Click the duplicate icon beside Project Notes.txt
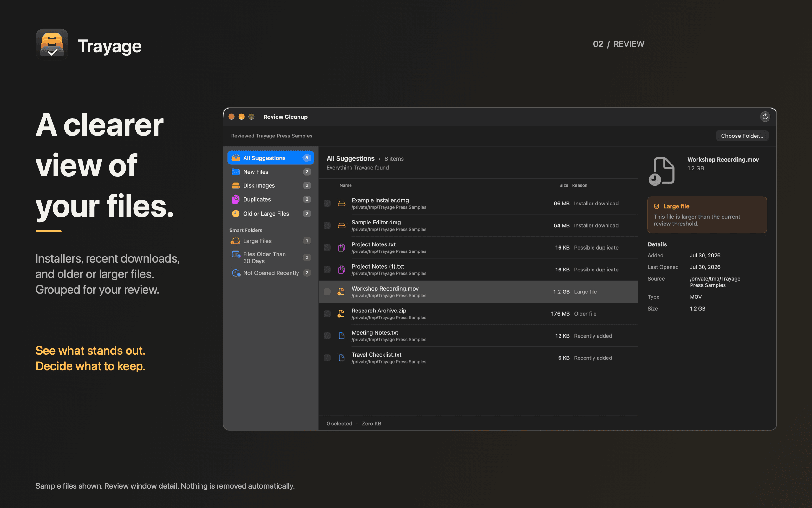The width and height of the screenshot is (812, 508). click(342, 248)
